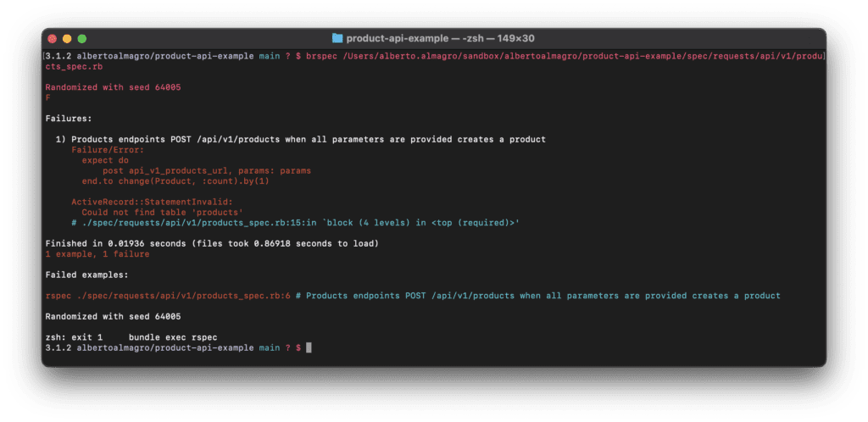Image resolution: width=868 pixels, height=422 pixels.
Task: Click the Could not find table 'products' message
Action: [163, 213]
